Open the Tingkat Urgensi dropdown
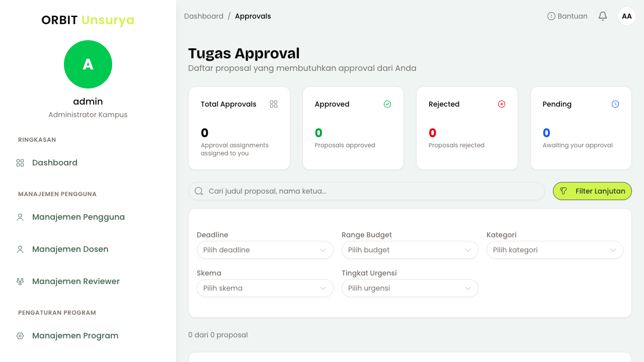 pos(410,288)
